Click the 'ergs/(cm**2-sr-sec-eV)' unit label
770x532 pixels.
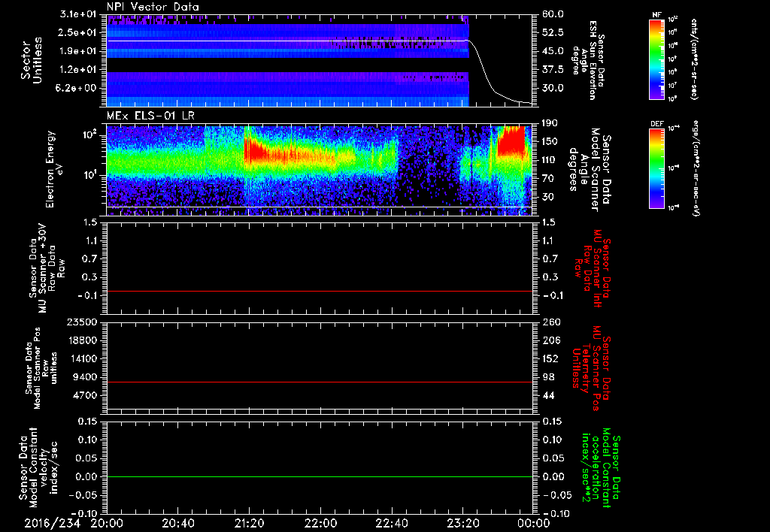(x=696, y=168)
